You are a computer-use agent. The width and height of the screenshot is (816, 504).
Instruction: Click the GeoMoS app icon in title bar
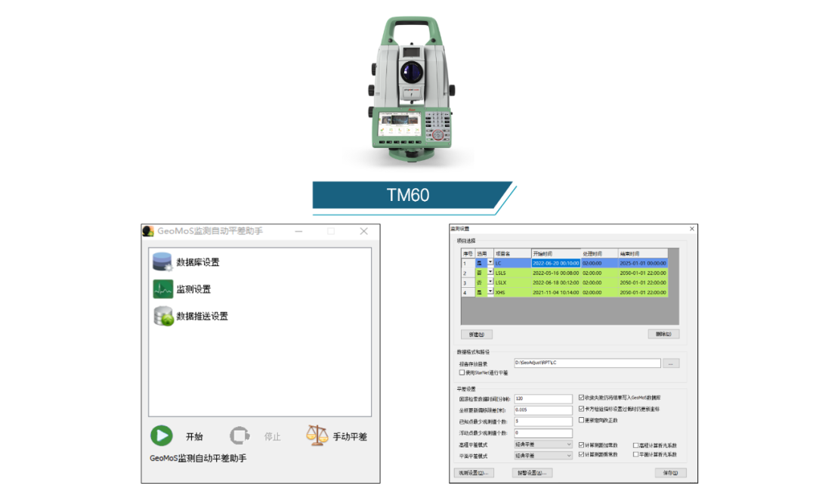tap(148, 231)
